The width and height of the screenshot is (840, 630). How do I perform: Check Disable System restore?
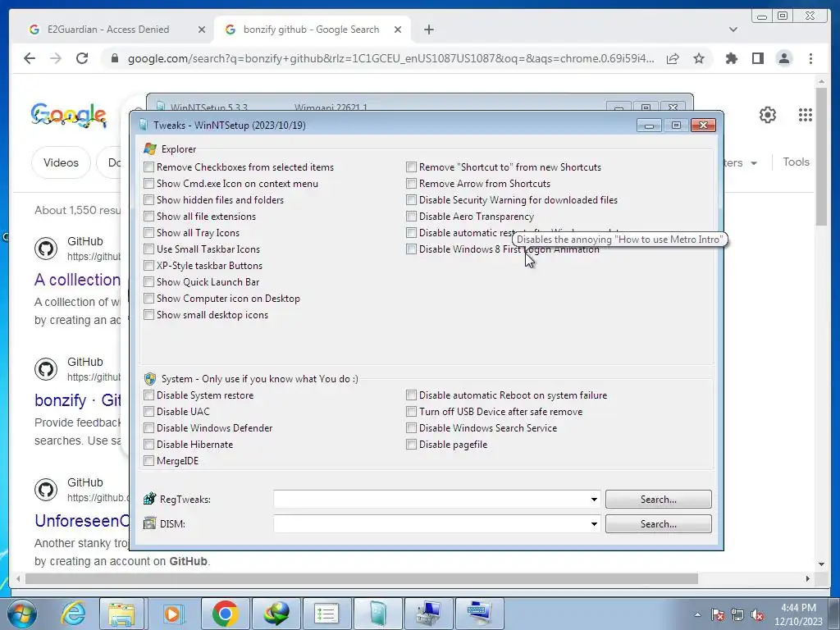(x=149, y=395)
